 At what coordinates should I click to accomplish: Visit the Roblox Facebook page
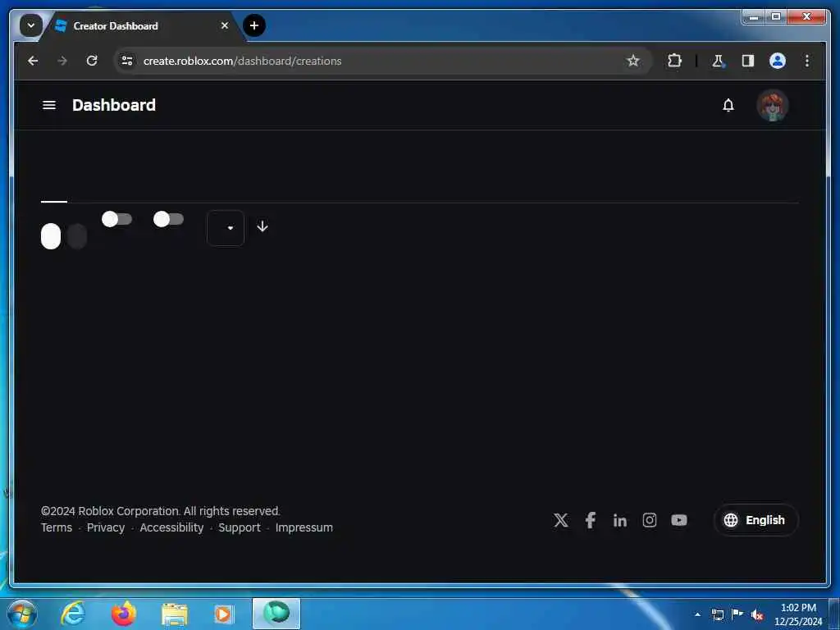(x=591, y=520)
